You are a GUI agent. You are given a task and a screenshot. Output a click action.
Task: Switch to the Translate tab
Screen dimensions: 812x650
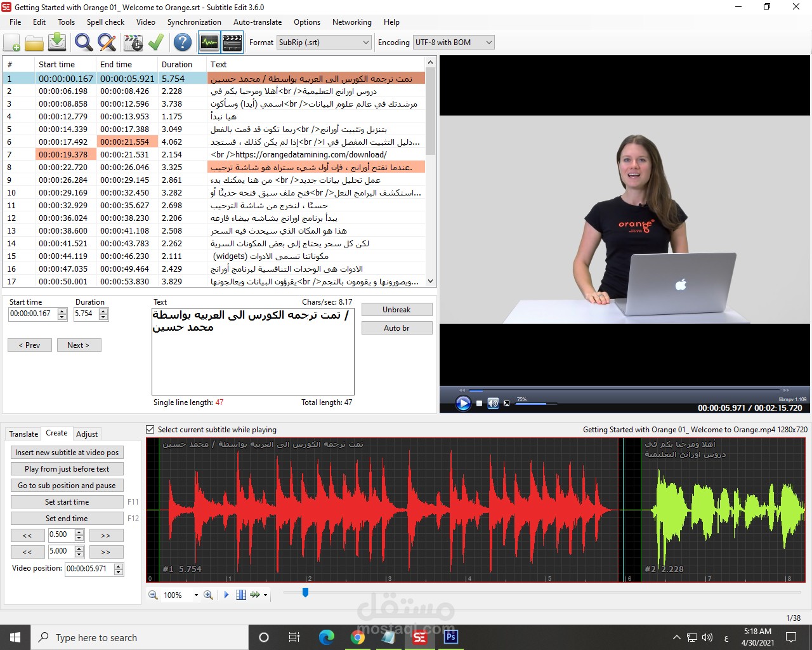[23, 434]
